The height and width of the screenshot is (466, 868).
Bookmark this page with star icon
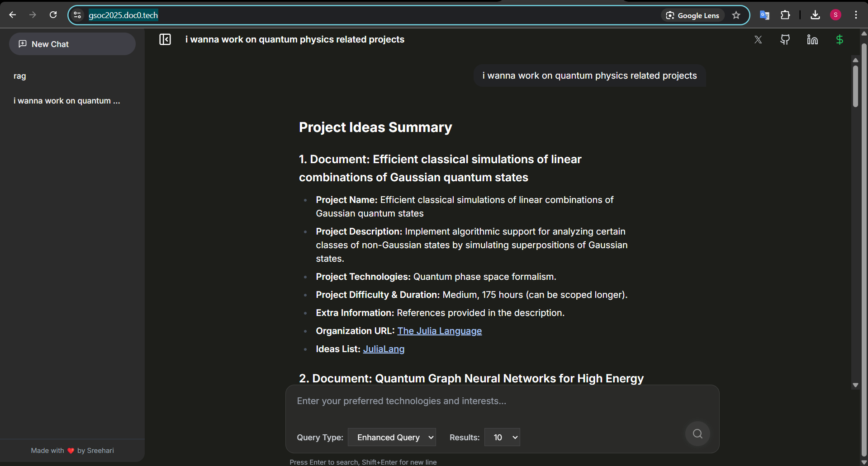[x=736, y=15]
